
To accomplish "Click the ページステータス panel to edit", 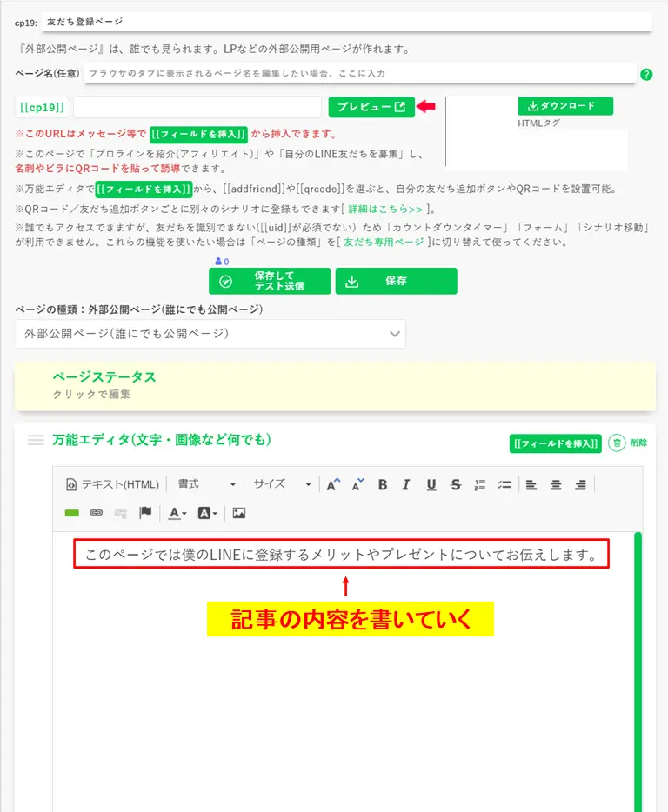I will [x=335, y=386].
